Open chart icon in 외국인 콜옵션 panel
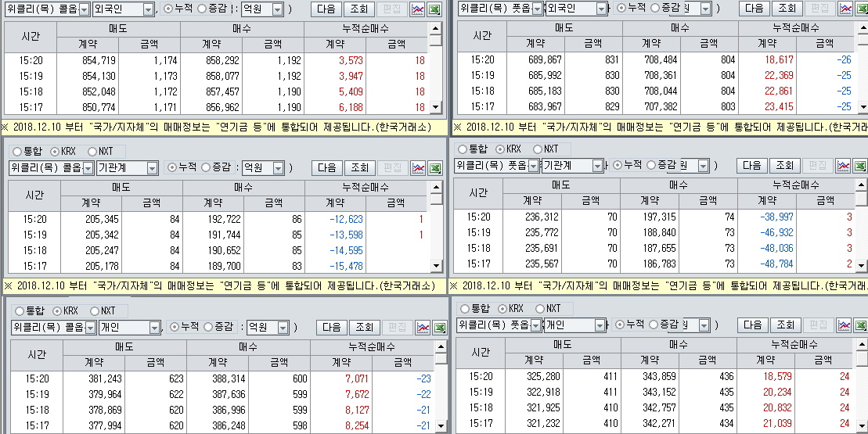Viewport: 868px width, 434px height. [418, 9]
